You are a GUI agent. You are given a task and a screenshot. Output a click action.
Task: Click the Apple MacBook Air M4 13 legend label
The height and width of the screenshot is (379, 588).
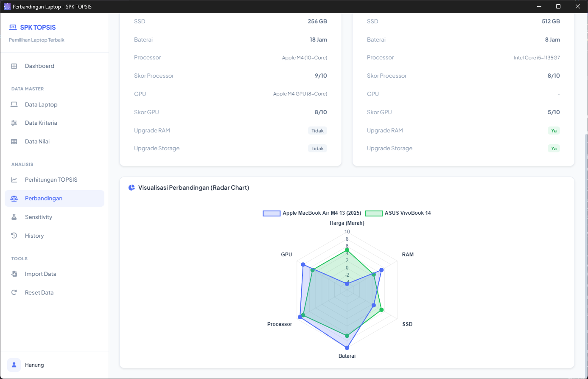click(x=322, y=213)
